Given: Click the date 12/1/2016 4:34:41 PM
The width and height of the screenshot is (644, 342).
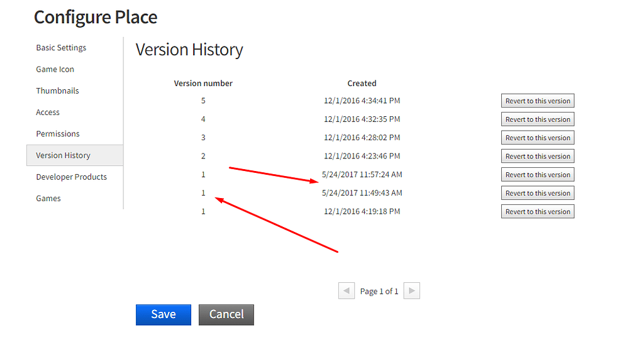Looking at the screenshot, I should click(362, 101).
